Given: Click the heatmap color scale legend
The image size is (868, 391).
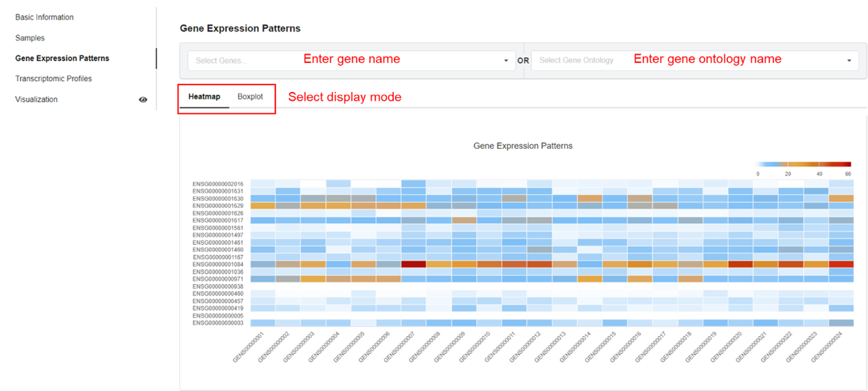Looking at the screenshot, I should (x=803, y=165).
